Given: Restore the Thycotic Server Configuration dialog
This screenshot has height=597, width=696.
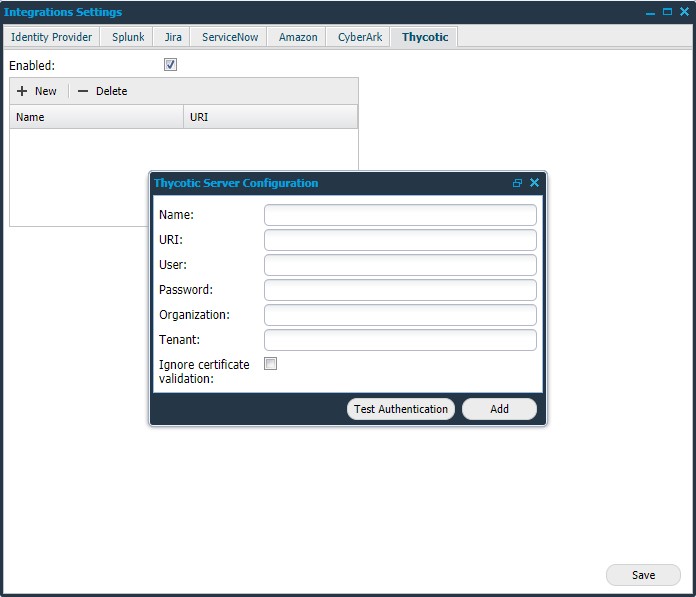Looking at the screenshot, I should (517, 183).
